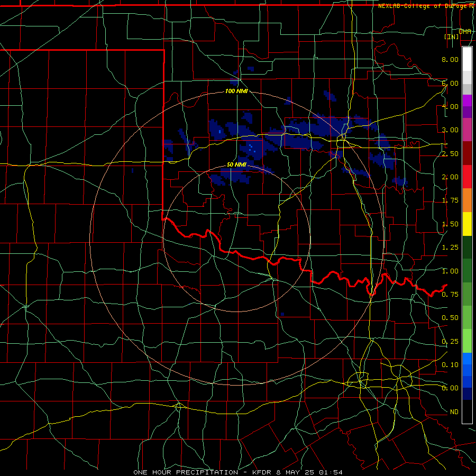The width and height of the screenshot is (476, 476).
Task: Click the orange swatch in the precipitation legend
Action: (467, 200)
